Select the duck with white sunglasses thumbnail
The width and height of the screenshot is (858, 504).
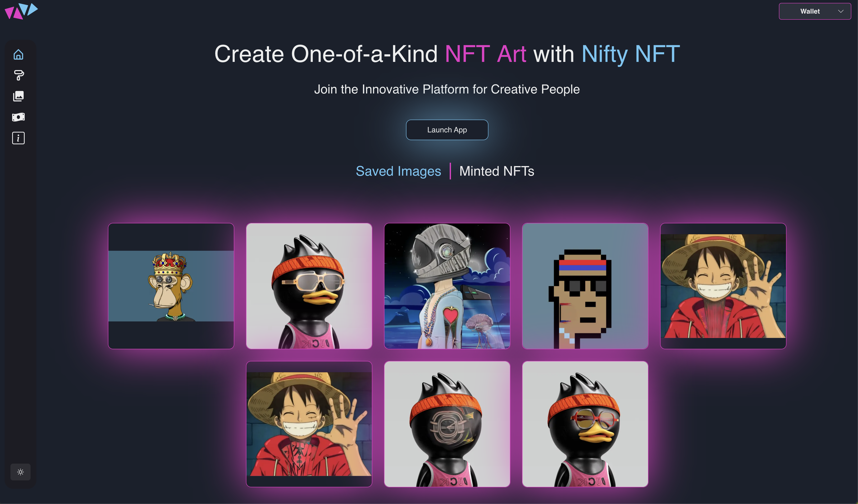coord(309,286)
